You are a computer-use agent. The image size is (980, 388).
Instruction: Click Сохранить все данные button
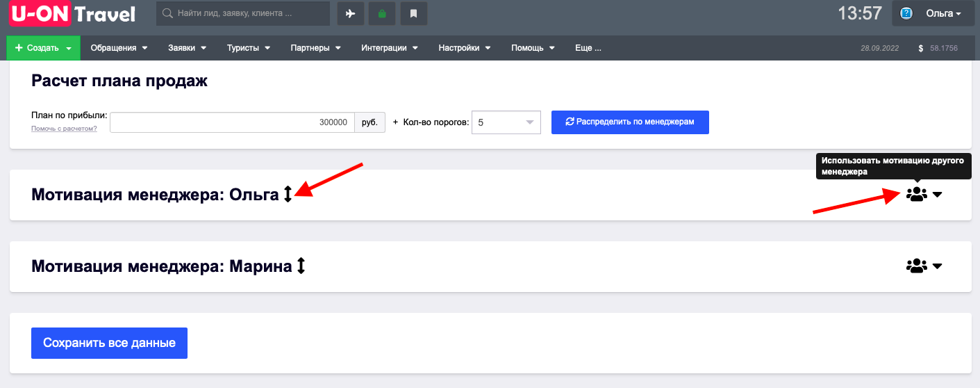pos(109,343)
